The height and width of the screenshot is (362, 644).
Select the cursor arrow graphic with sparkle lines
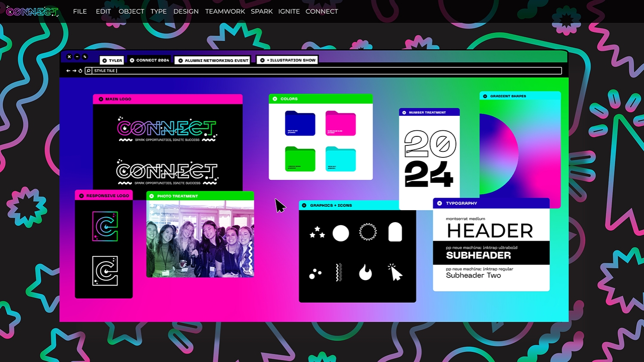pos(395,272)
